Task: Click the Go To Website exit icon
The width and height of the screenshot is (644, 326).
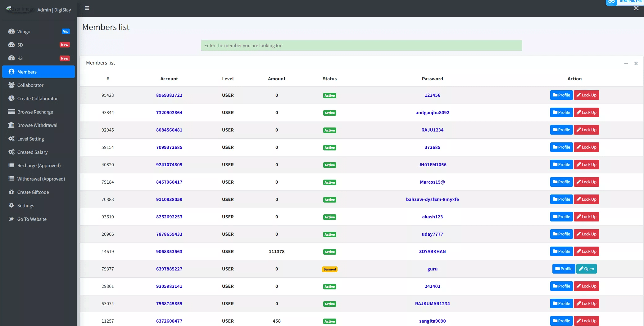Action: [11, 219]
